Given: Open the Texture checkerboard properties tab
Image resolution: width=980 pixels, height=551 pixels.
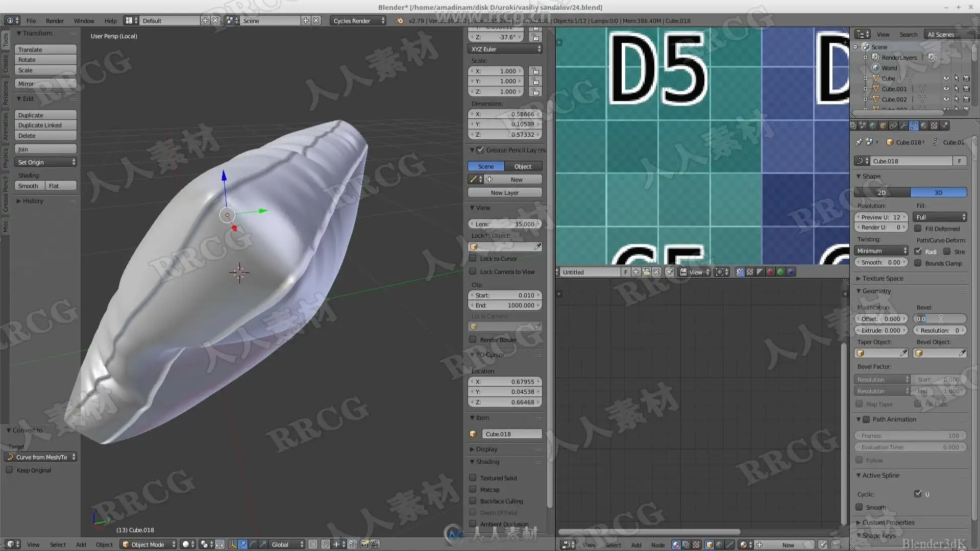Looking at the screenshot, I should click(x=934, y=126).
